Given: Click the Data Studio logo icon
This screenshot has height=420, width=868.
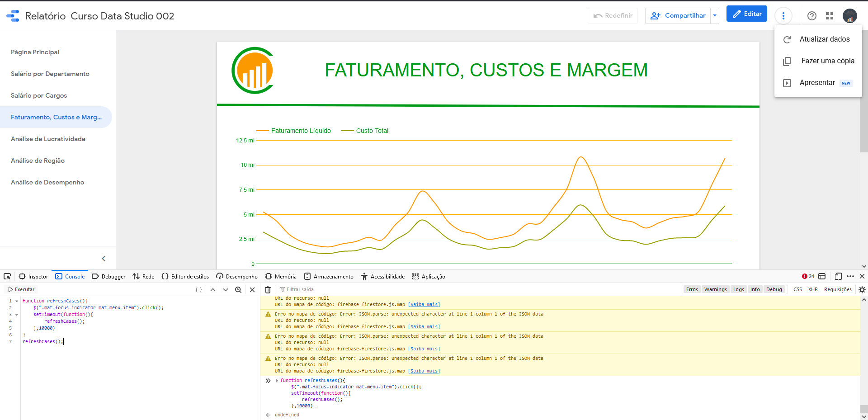Looking at the screenshot, I should (13, 16).
